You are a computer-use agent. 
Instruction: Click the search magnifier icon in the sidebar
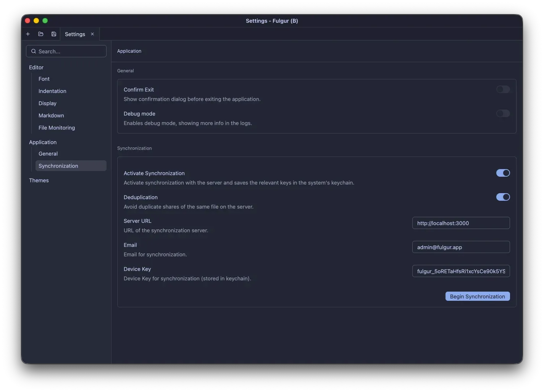point(34,51)
